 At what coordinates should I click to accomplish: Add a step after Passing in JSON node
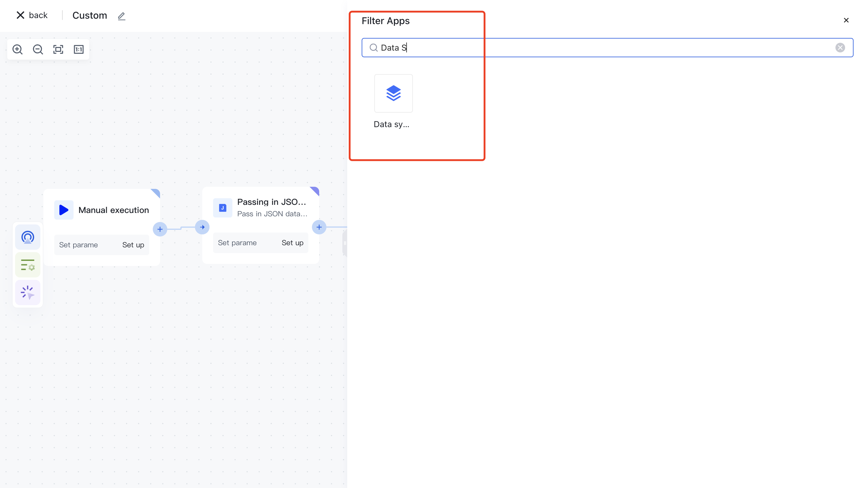click(x=319, y=227)
